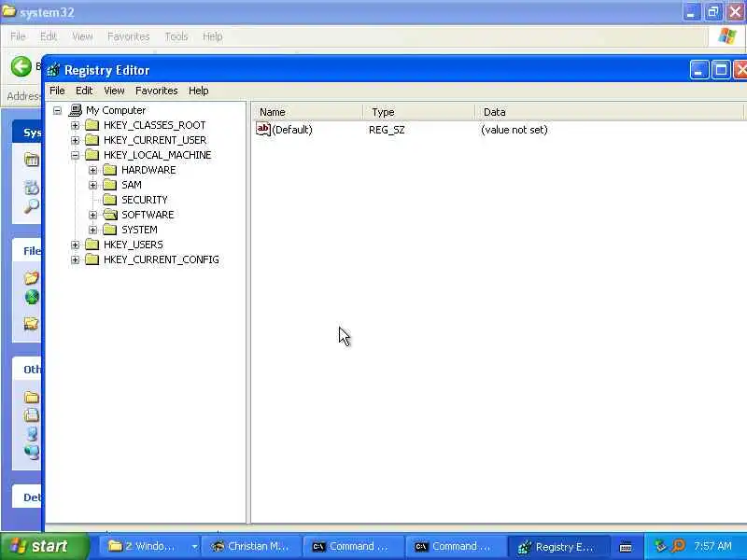Expand the SYSTEM subkey
Screen dimensions: 747x560
point(92,230)
